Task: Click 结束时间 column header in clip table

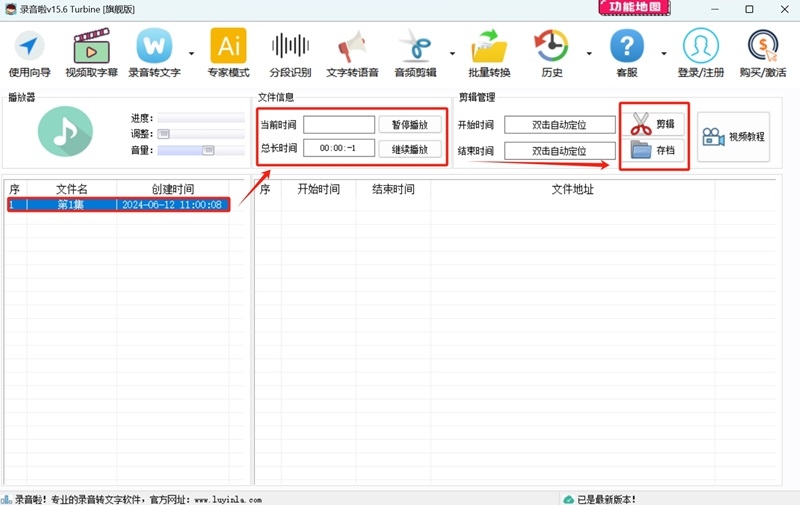Action: coord(393,189)
